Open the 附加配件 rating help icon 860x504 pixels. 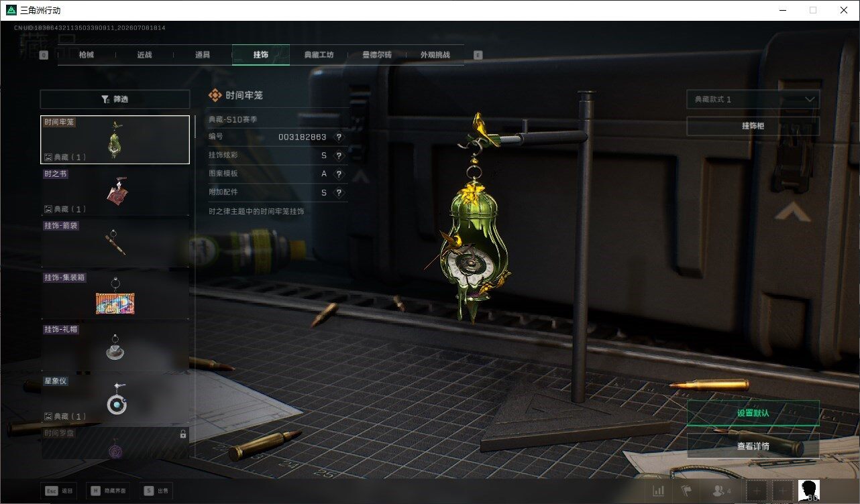point(339,193)
